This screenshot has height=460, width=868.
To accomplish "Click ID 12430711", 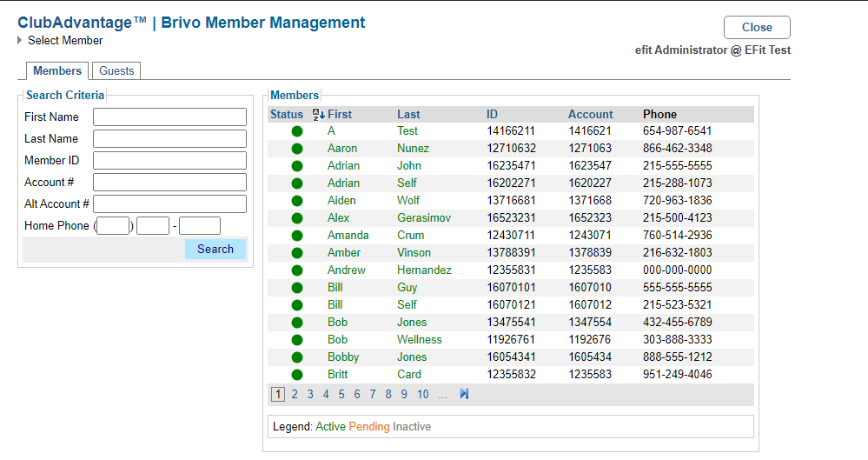I will [x=511, y=236].
